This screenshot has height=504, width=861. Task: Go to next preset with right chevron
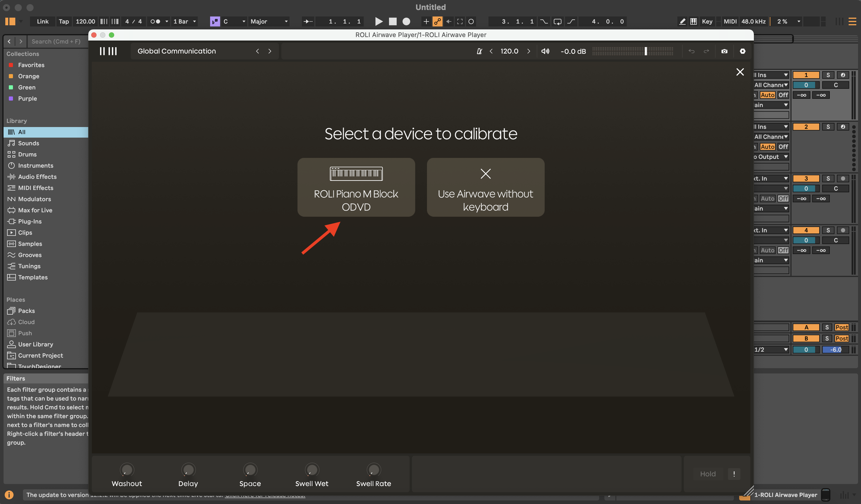pos(270,51)
